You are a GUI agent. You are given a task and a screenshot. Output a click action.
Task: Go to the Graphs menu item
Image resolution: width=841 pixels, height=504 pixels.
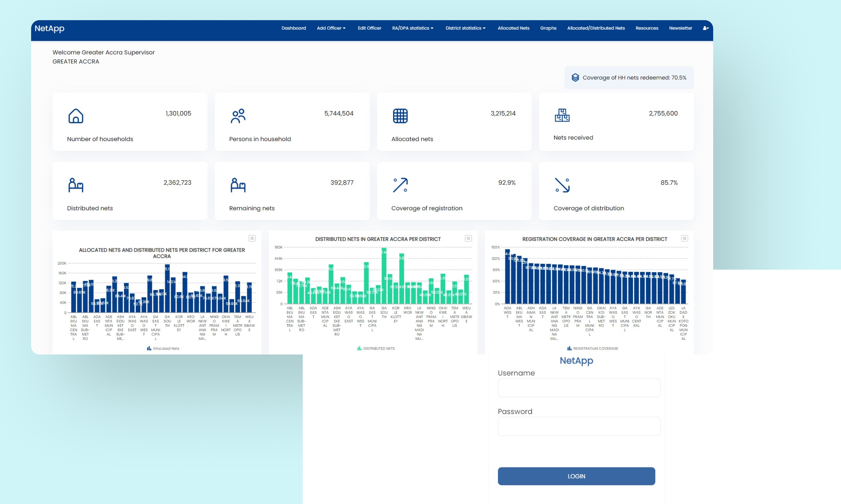click(548, 28)
